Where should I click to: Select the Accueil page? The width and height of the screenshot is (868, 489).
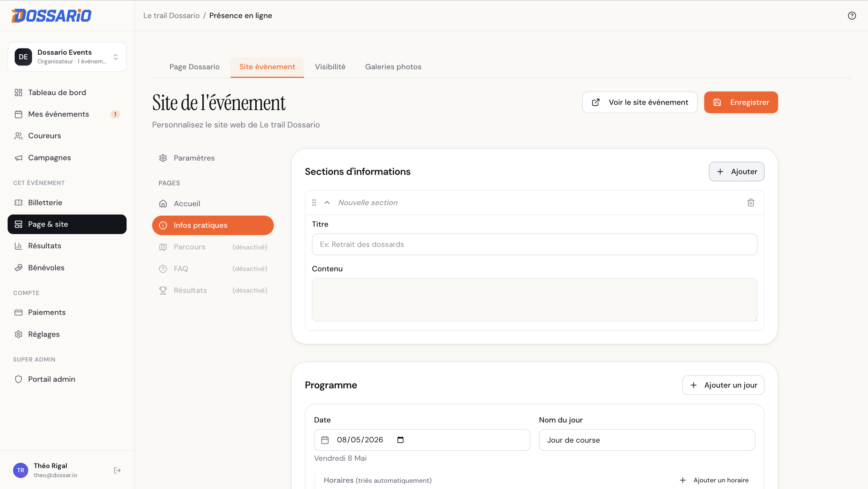point(213,203)
